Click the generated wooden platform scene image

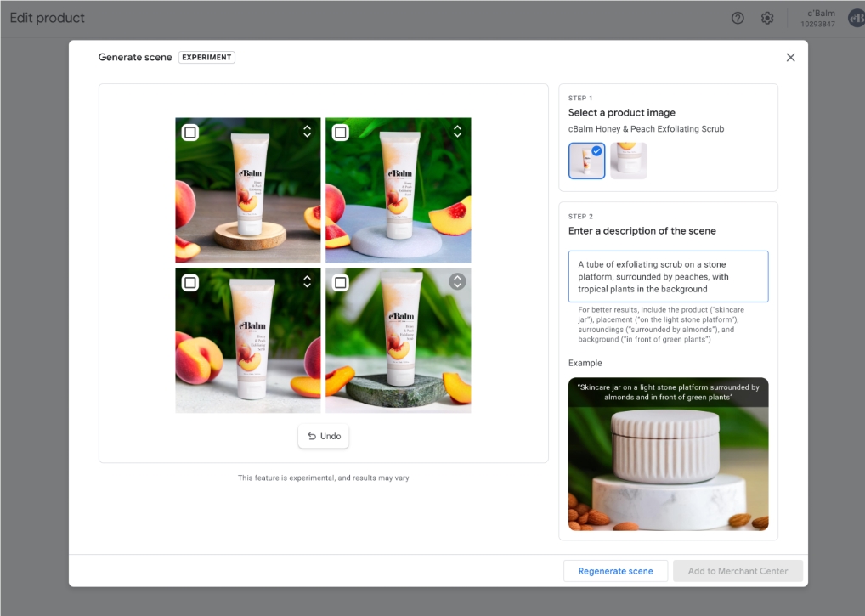[248, 190]
